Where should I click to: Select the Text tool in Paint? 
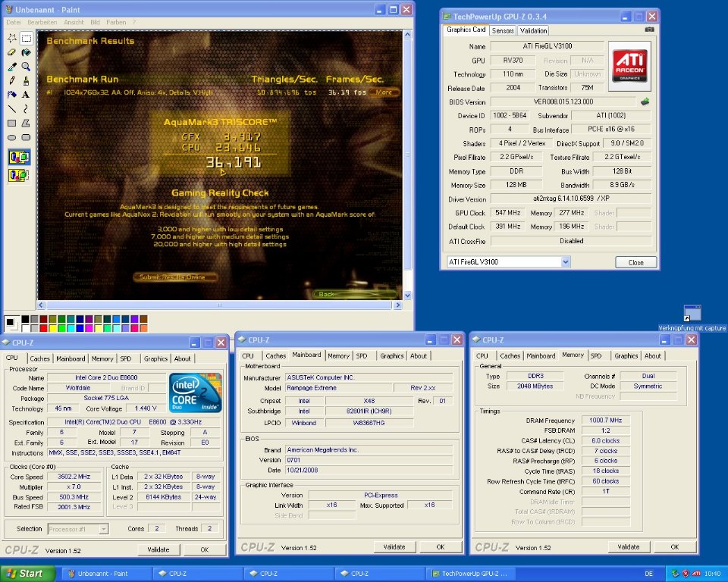26,95
